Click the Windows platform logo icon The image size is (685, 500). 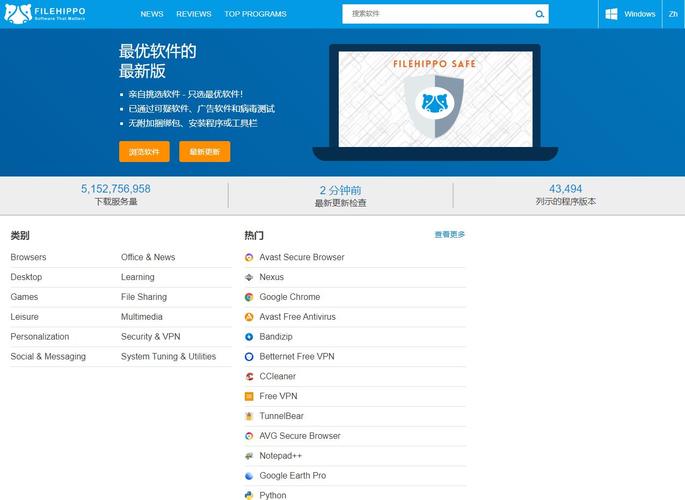tap(611, 14)
